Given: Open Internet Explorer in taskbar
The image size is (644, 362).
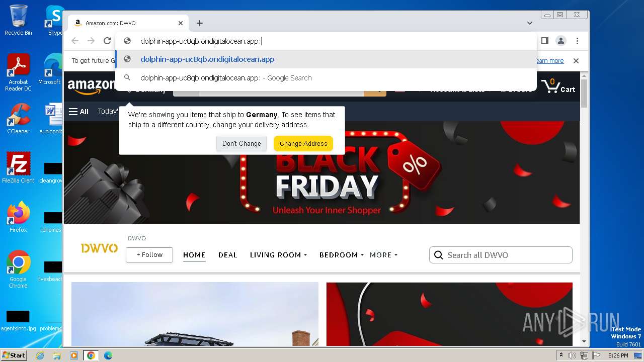Looking at the screenshot, I should click(40, 355).
